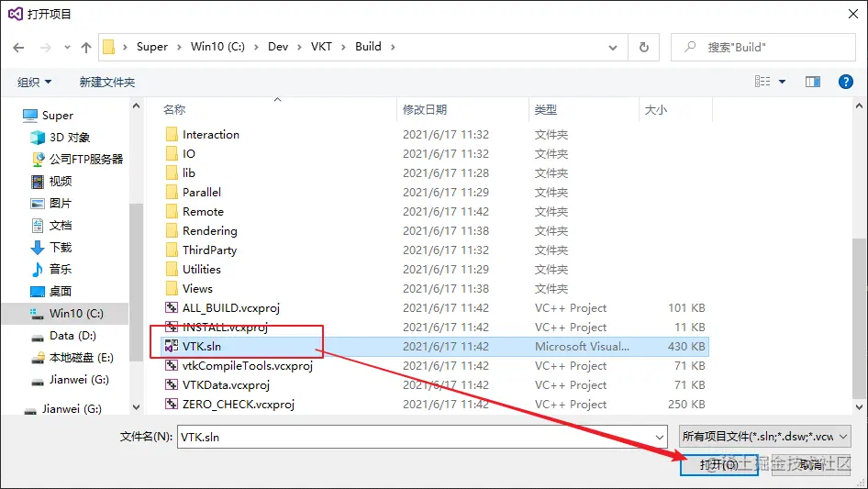Screen dimensions: 868x489
Task: Select the VTK.sln solution file icon
Action: pos(172,346)
